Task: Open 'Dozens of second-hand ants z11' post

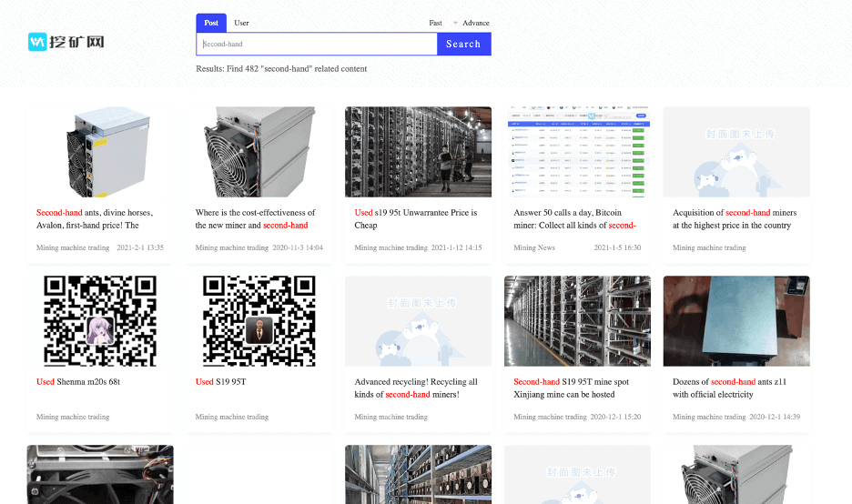Action: click(729, 388)
